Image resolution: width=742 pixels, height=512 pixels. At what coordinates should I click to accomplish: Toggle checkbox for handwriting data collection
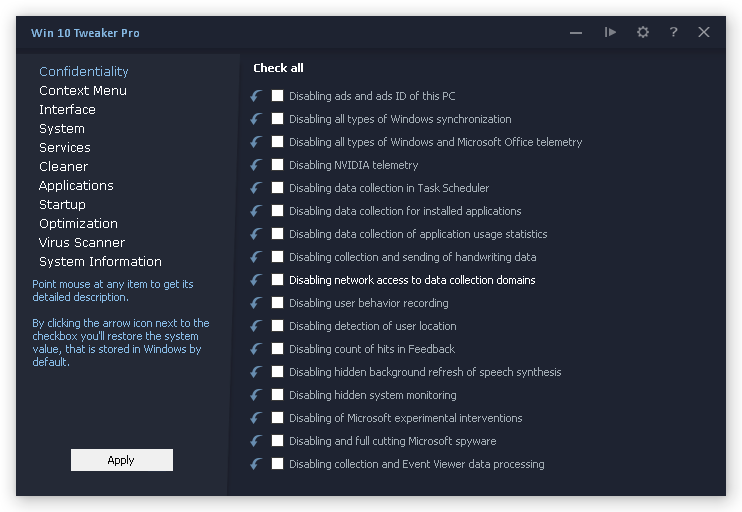pos(278,257)
